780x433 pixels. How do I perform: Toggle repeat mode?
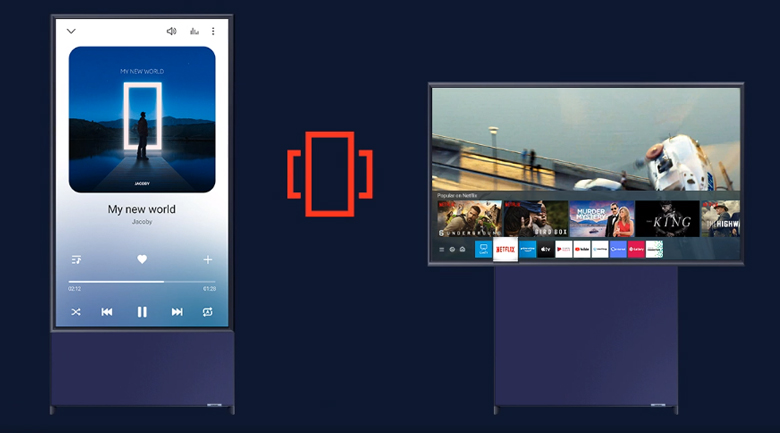click(x=208, y=312)
